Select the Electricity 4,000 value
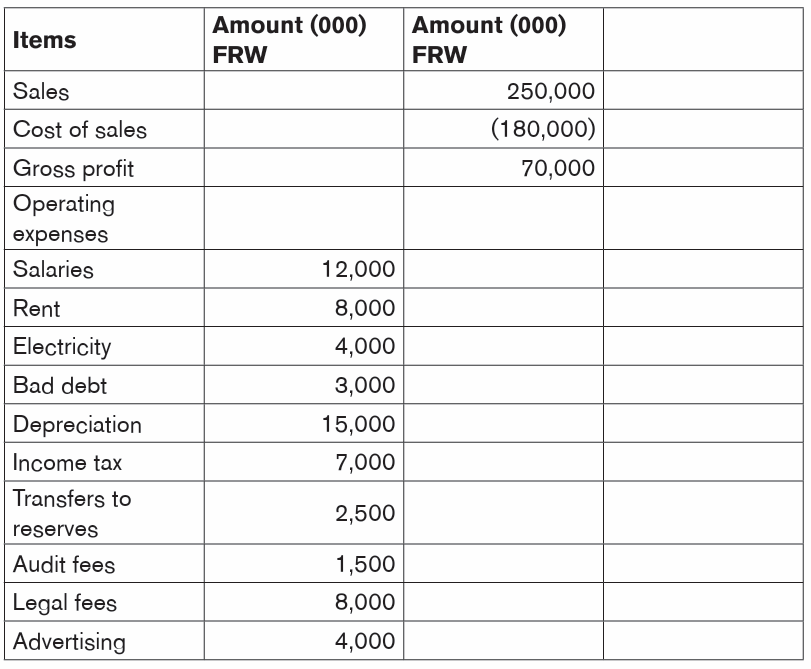Screen dimensions: 811x669 365,346
